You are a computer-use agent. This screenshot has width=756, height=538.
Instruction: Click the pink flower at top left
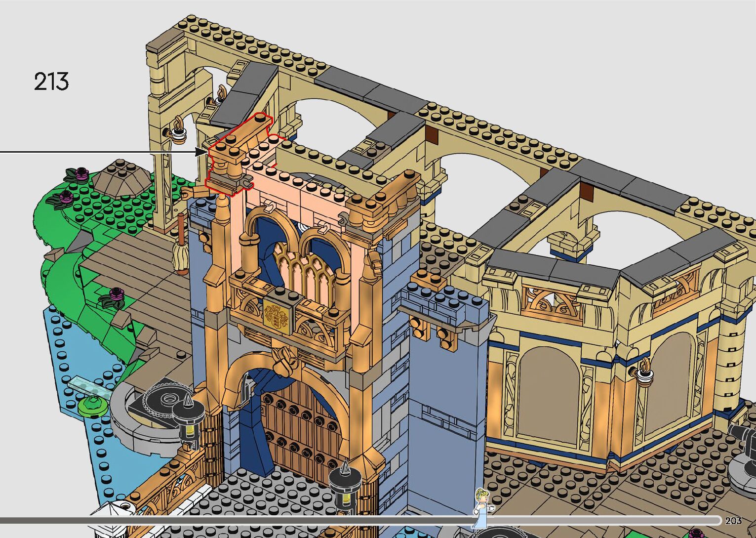click(81, 173)
